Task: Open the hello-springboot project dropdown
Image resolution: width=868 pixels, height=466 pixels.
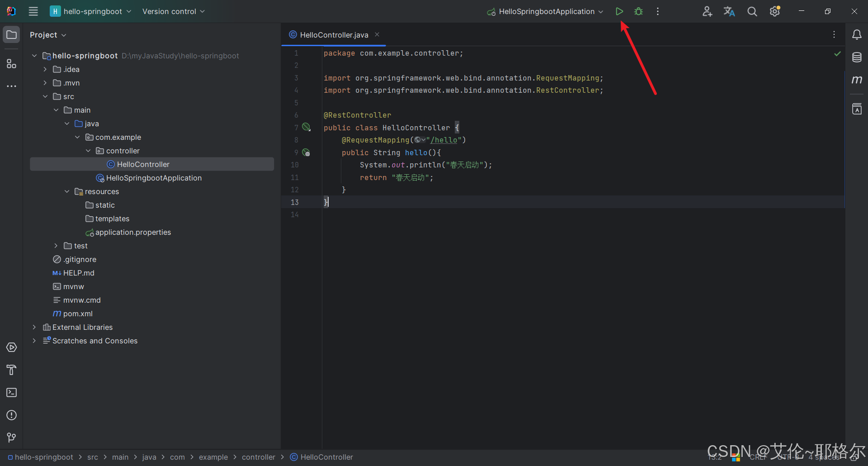Action: pos(91,11)
